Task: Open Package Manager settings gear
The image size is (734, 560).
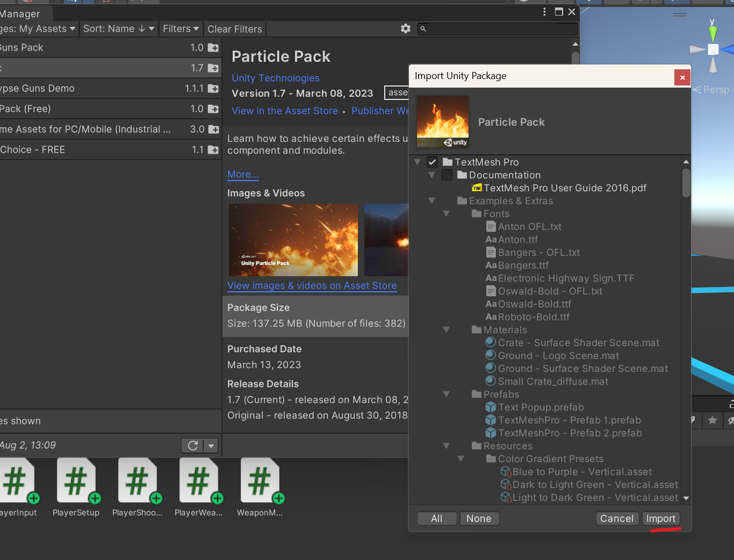Action: click(406, 28)
